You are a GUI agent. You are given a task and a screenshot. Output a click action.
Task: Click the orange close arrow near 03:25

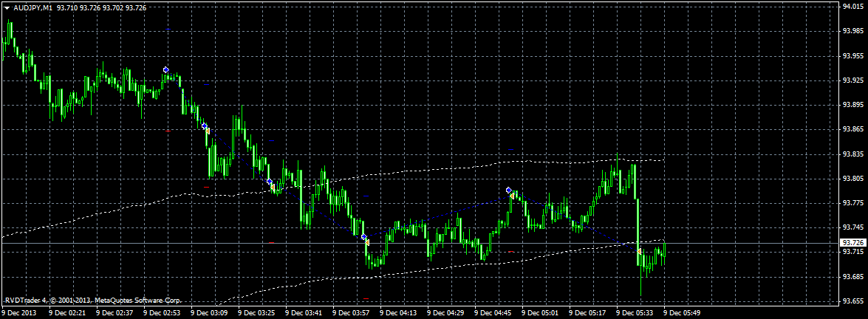click(x=273, y=188)
